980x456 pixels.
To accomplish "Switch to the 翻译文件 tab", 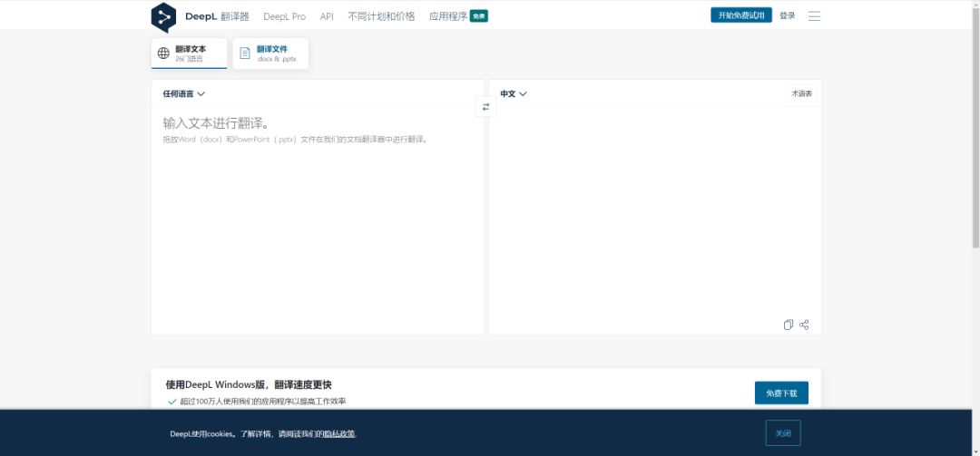I will pyautogui.click(x=270, y=53).
